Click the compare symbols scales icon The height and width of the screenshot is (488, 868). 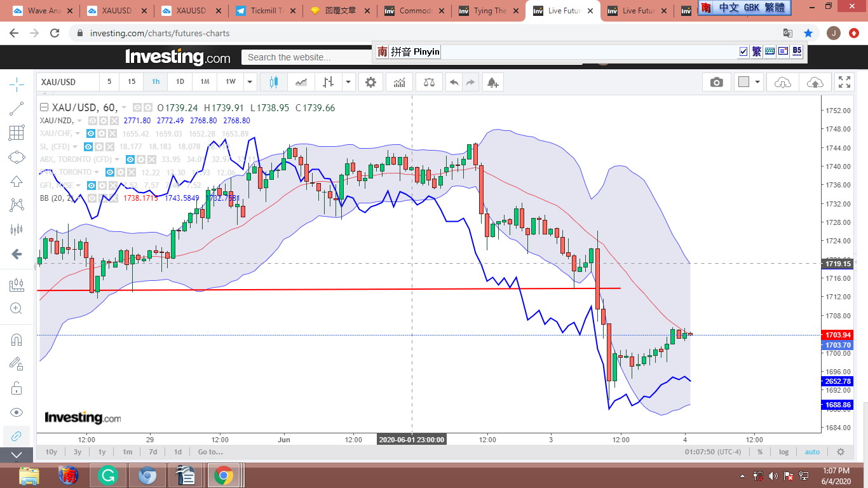429,82
